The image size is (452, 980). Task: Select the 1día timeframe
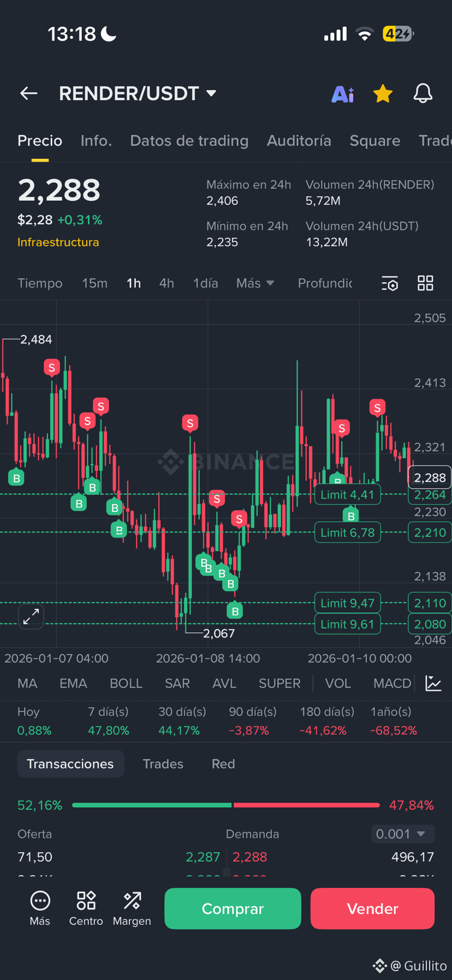205,283
